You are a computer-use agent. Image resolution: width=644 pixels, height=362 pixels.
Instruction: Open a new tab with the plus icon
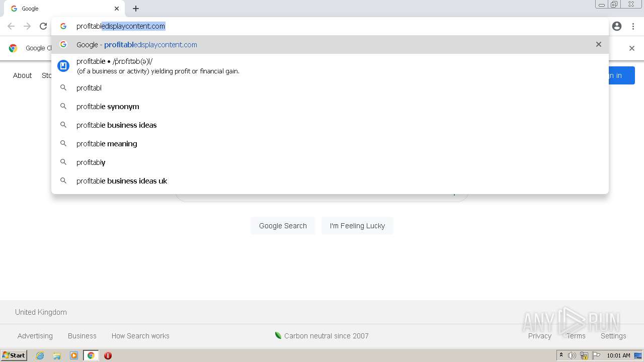(x=136, y=9)
